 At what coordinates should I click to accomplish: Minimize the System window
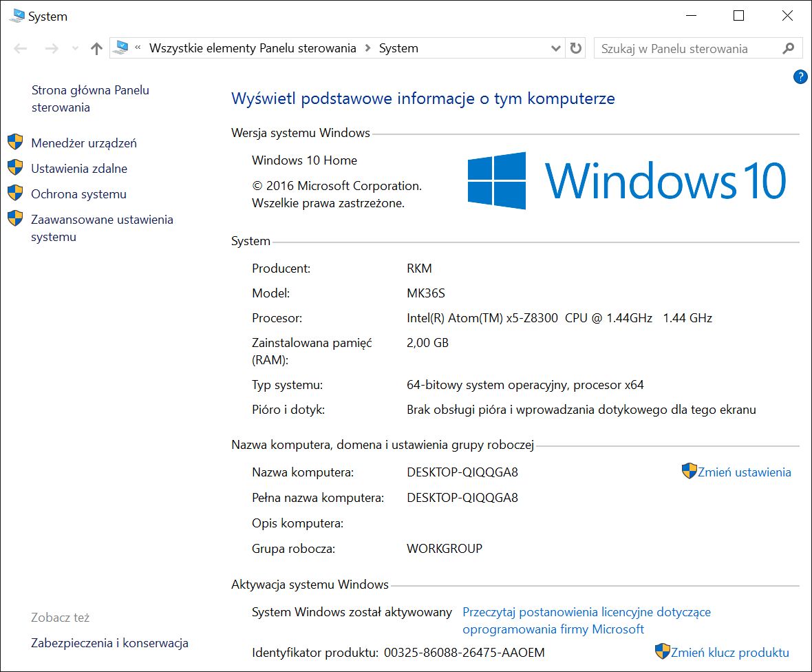[x=691, y=16]
